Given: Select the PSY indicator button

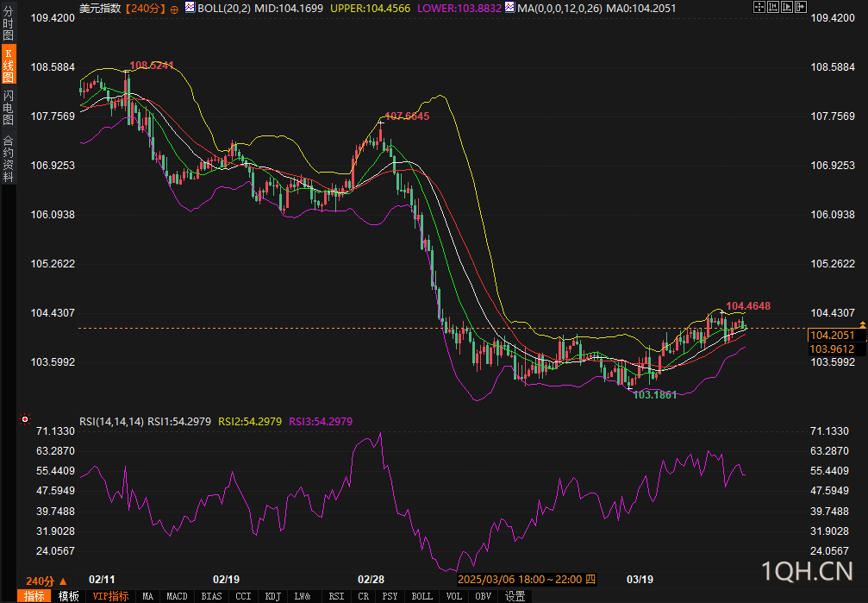Looking at the screenshot, I should 390,596.
